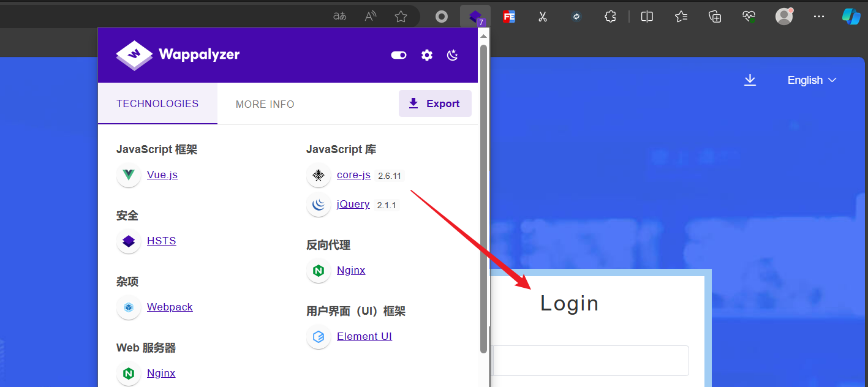Open the Element UI technology link
The height and width of the screenshot is (387, 868).
(364, 336)
